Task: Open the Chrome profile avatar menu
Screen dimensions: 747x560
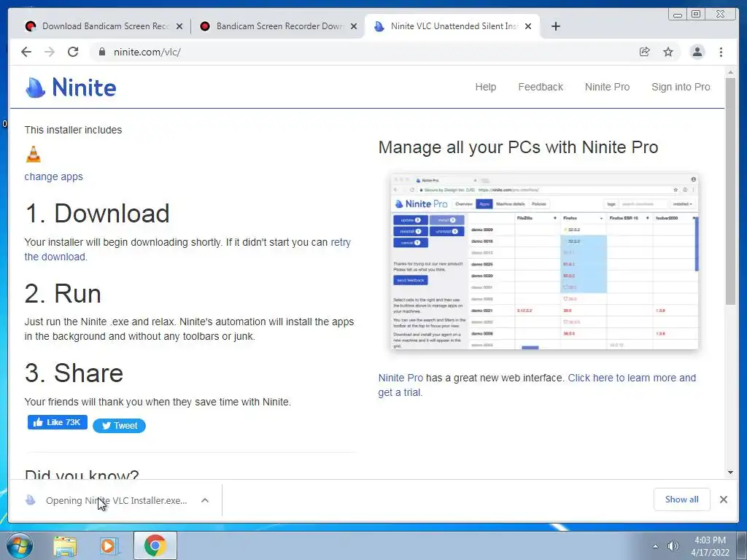Action: click(697, 52)
